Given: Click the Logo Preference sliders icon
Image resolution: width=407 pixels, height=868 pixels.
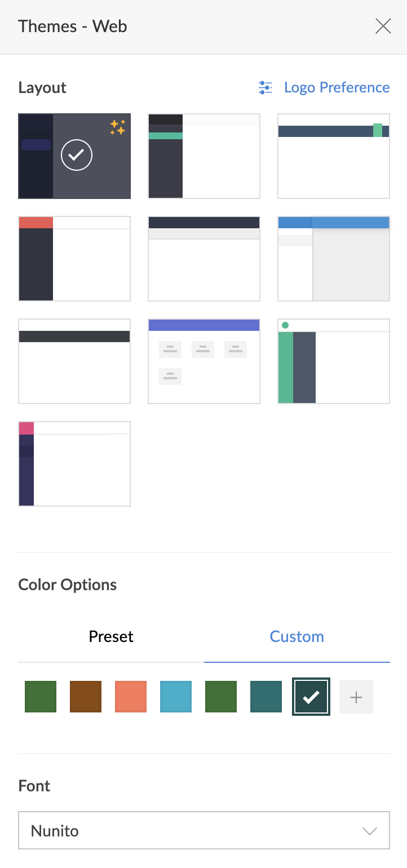Looking at the screenshot, I should point(265,87).
